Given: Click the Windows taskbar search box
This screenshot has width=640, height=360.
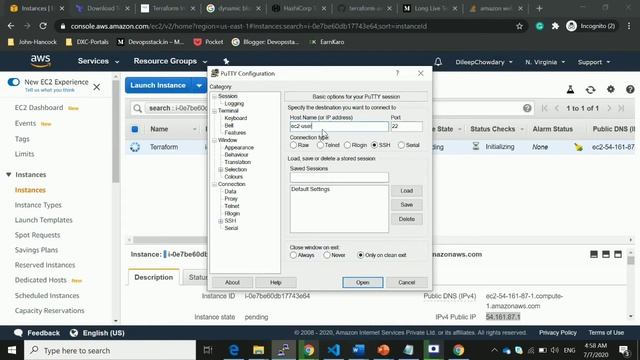Looking at the screenshot, I should (x=110, y=350).
